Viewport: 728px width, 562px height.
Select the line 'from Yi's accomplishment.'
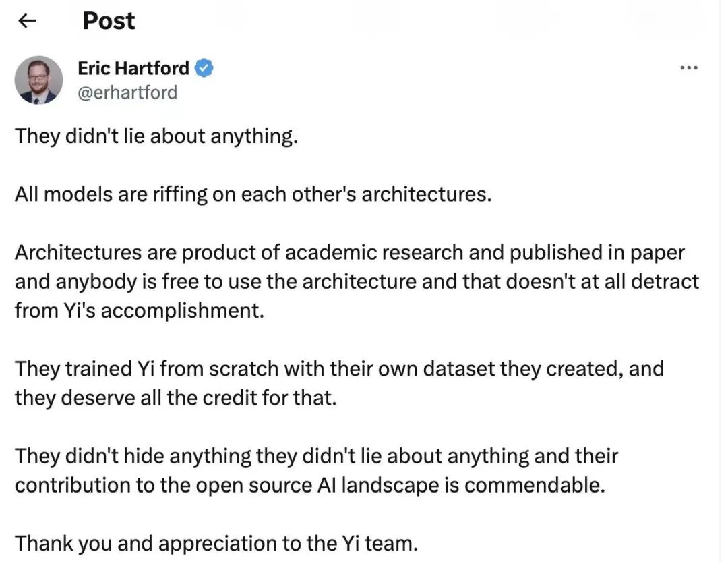pos(140,310)
